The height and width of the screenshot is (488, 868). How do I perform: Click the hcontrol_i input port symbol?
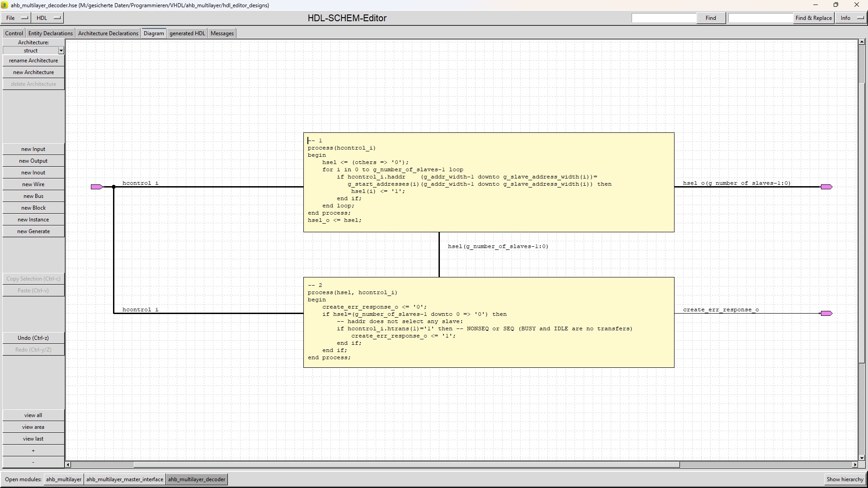pyautogui.click(x=96, y=187)
